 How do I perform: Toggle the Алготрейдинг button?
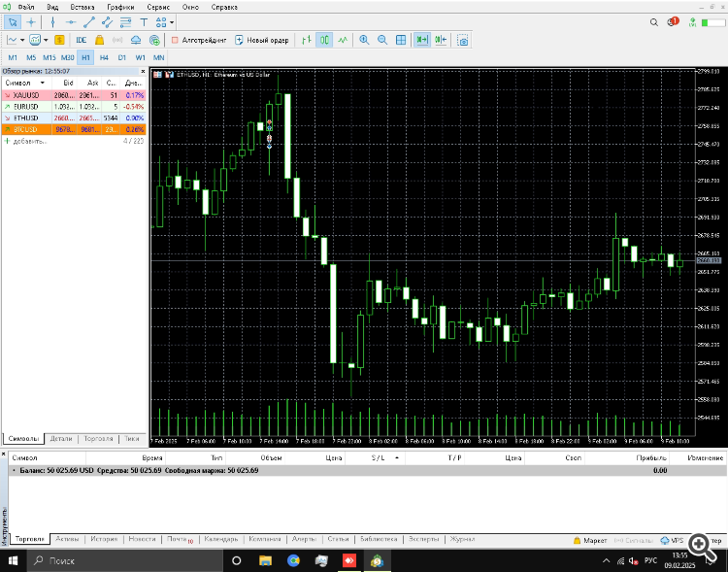(199, 40)
